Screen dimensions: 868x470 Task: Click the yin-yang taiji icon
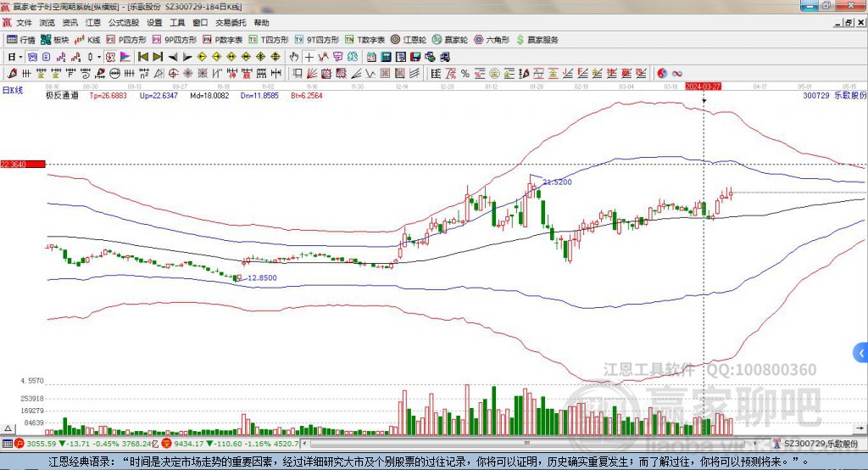point(662,73)
